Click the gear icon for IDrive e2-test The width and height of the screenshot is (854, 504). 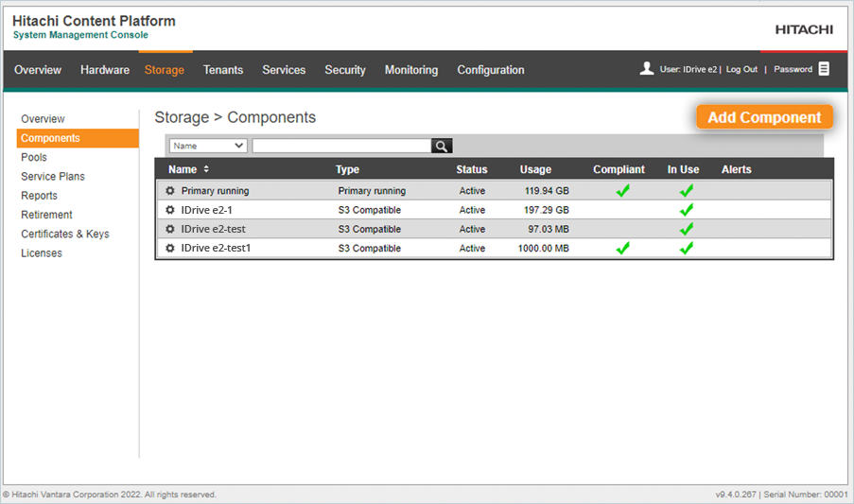coord(170,229)
